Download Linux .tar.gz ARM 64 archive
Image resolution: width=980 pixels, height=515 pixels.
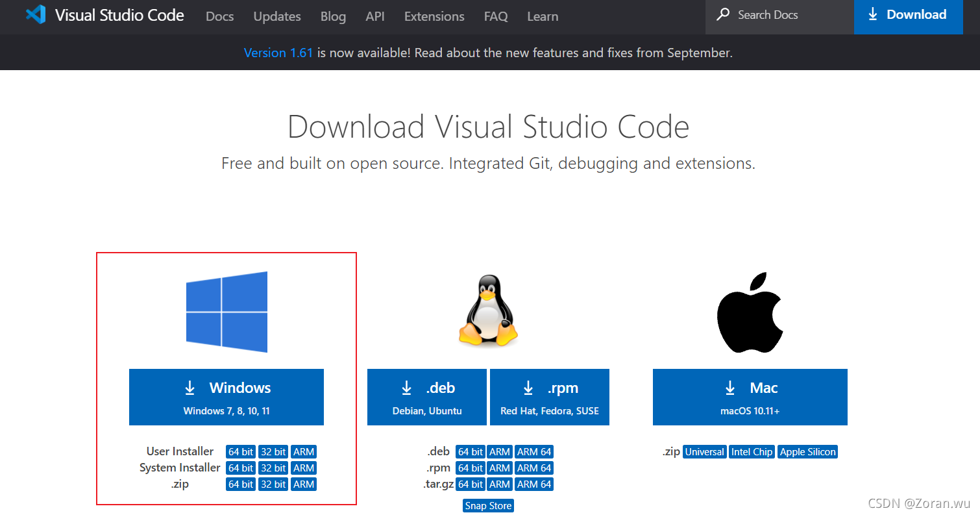coord(534,484)
